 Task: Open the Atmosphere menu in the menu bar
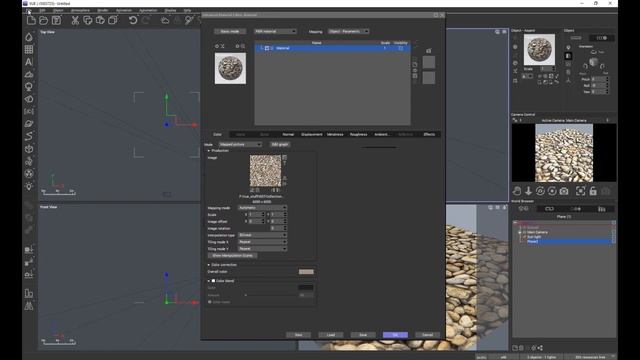point(80,10)
